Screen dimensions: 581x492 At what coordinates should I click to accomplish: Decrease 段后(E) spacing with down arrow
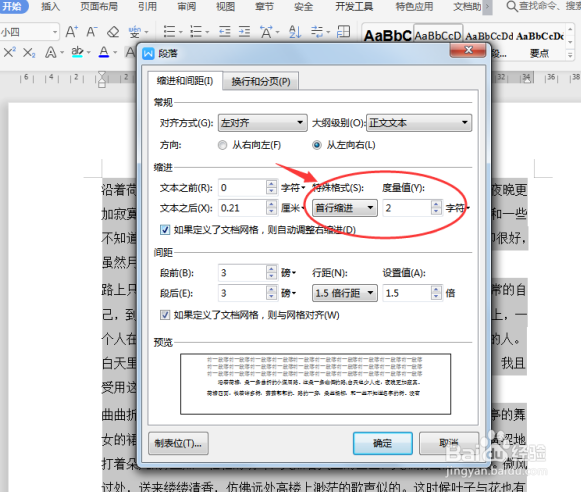(x=272, y=297)
